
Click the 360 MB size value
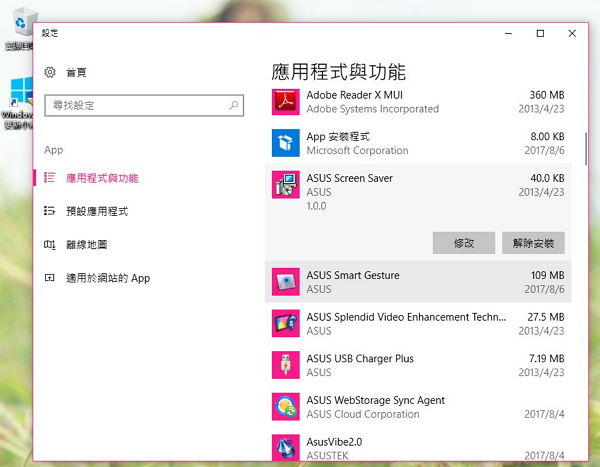point(547,95)
